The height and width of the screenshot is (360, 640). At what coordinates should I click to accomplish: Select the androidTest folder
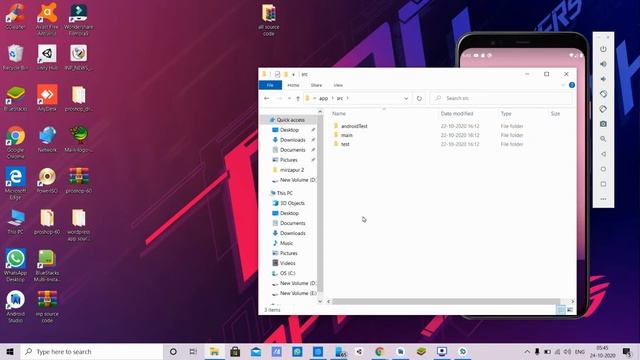point(354,126)
